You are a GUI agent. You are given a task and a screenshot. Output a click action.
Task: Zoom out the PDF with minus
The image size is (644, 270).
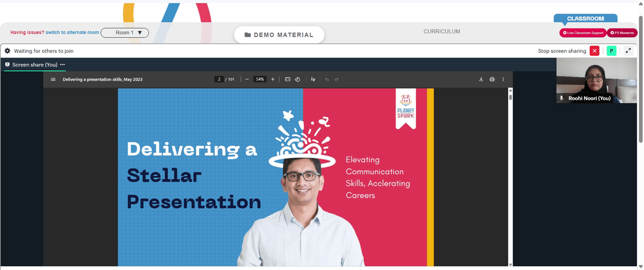[247, 79]
